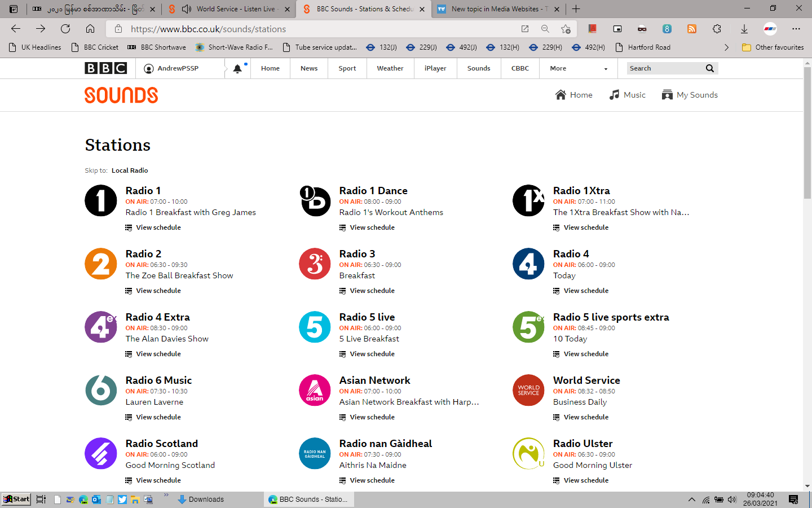The height and width of the screenshot is (508, 812).
Task: Open BBC Cricket bookmark
Action: point(95,47)
